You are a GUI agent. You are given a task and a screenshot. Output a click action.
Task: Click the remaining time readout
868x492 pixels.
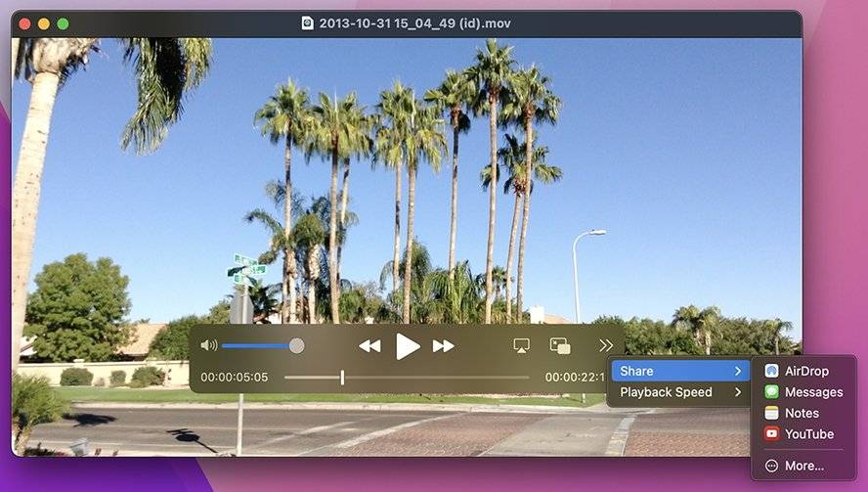pyautogui.click(x=575, y=378)
